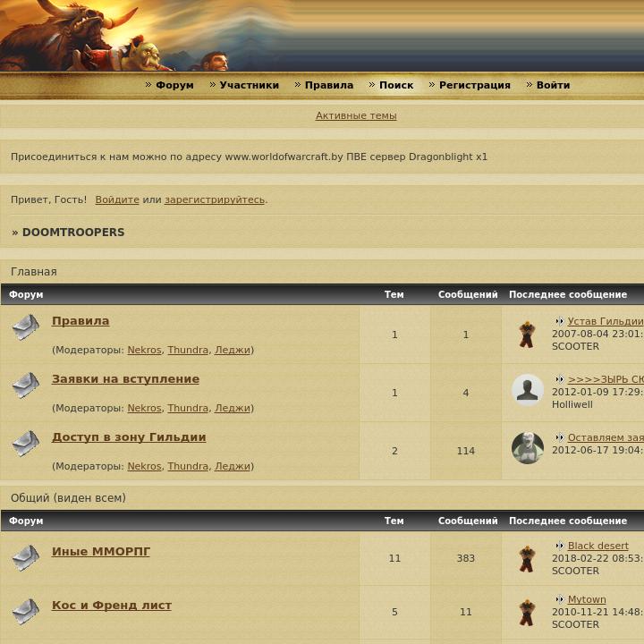Screen dimensions: 644x644
Task: Click SCOOTER avatar in Правила row
Action: pos(527,335)
